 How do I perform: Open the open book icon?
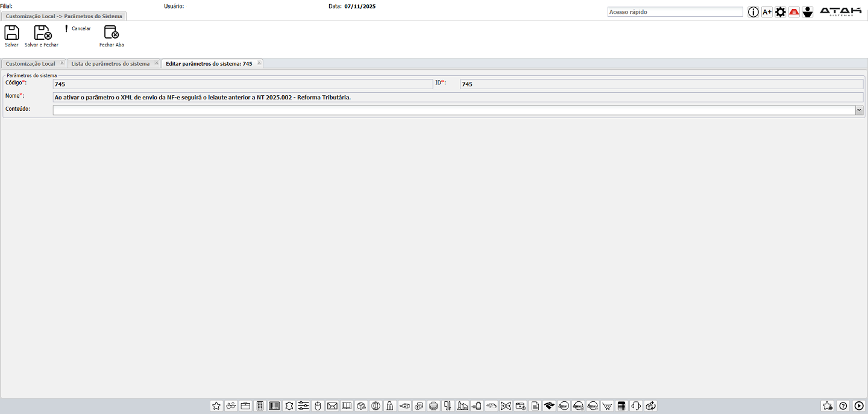pos(347,406)
